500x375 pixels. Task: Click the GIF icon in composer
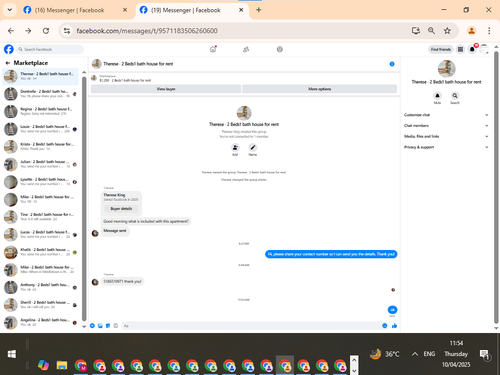click(x=116, y=326)
